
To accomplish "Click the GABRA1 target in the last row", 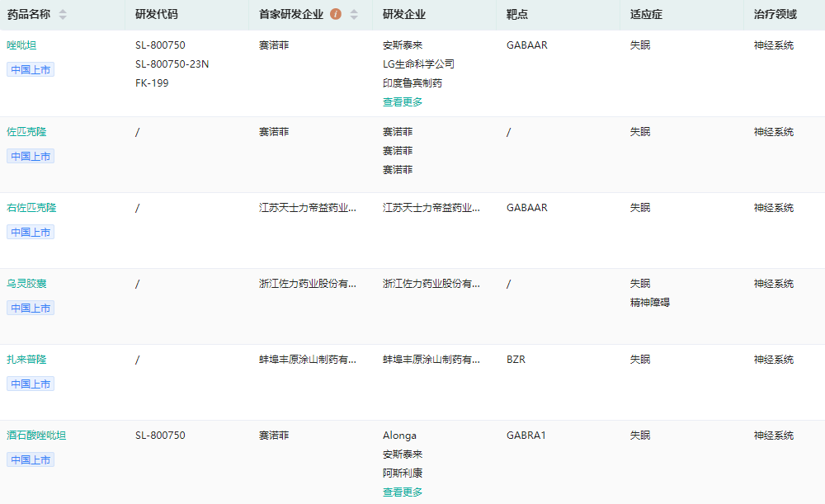I will (526, 436).
